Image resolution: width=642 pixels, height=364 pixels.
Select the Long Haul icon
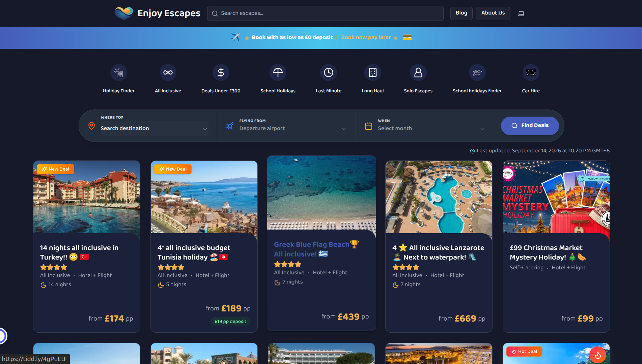click(x=373, y=72)
